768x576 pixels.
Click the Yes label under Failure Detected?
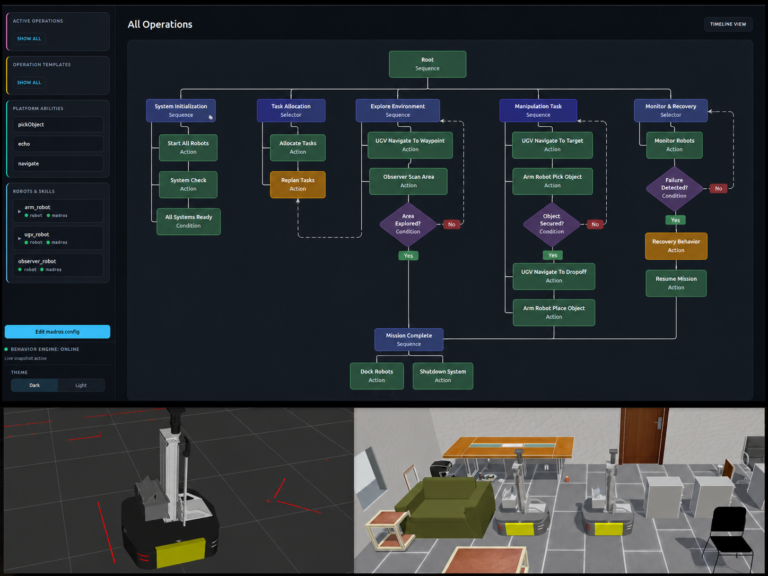pyautogui.click(x=675, y=220)
